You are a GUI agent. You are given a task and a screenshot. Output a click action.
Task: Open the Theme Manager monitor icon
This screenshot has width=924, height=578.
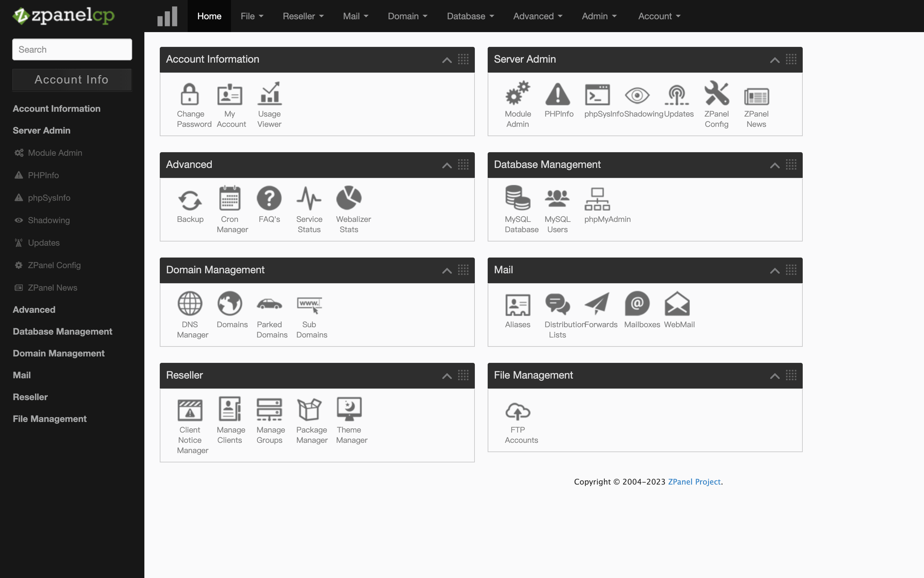click(349, 409)
